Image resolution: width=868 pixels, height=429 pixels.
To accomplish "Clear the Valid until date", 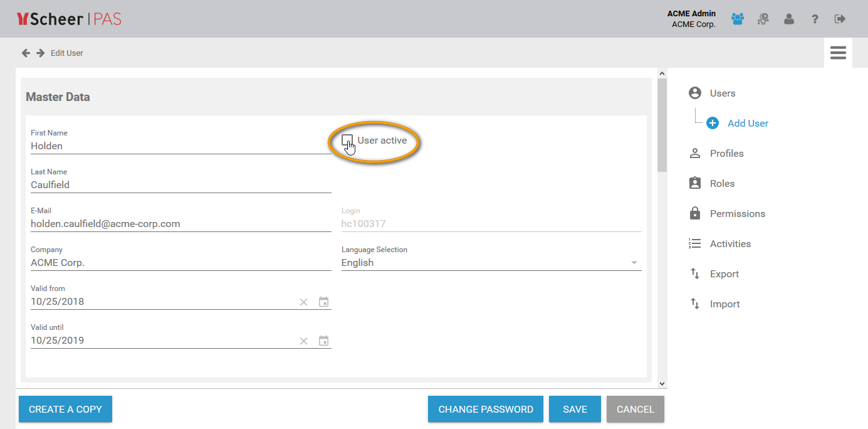I will 303,341.
